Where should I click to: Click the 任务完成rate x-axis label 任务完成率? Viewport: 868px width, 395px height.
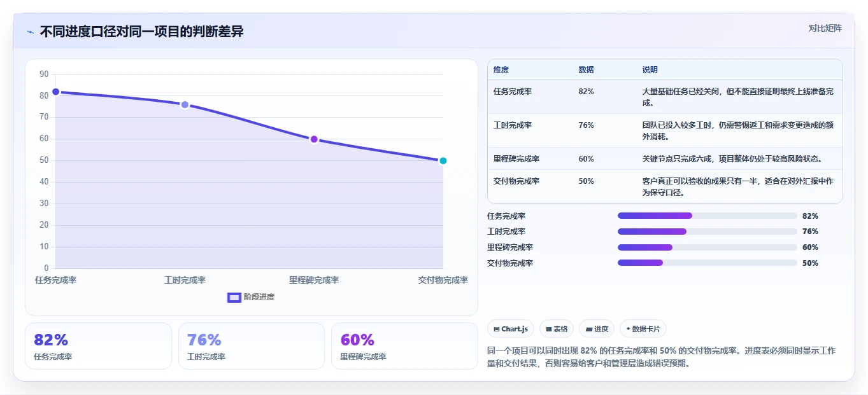click(x=55, y=280)
